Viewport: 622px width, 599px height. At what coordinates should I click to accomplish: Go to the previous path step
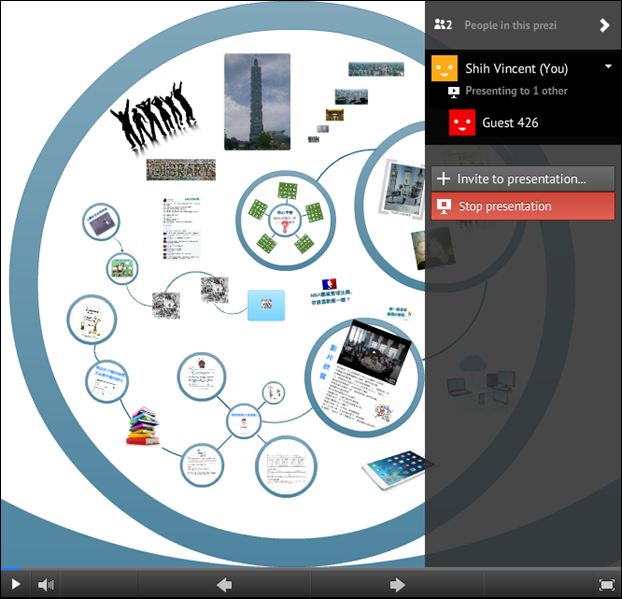point(224,585)
